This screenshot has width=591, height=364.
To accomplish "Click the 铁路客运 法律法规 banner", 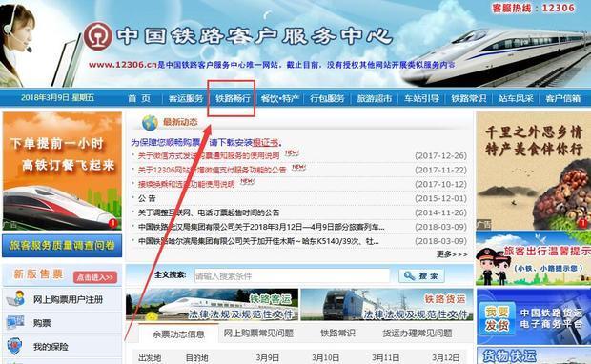I will (x=212, y=305).
